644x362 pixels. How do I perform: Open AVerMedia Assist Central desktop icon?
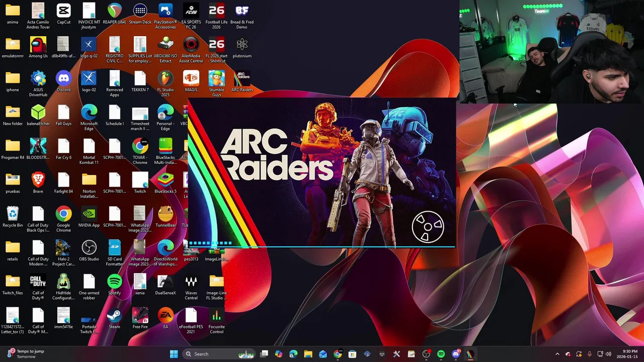[x=191, y=50]
